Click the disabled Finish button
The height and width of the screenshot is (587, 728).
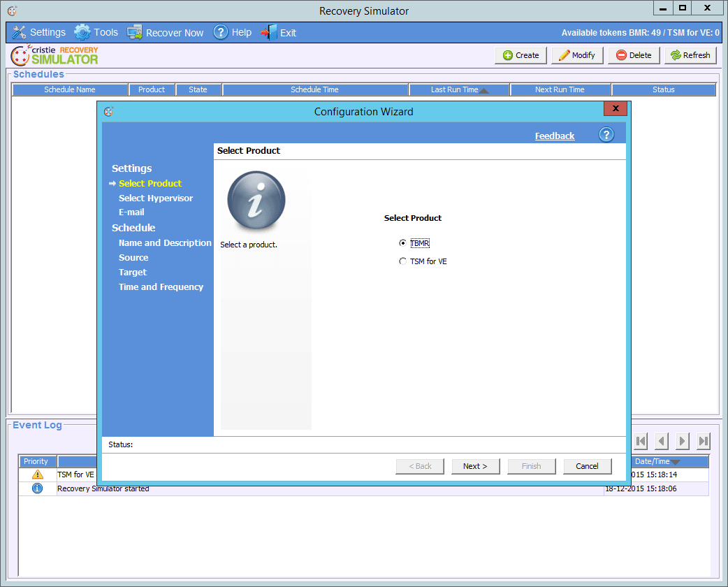pyautogui.click(x=531, y=466)
